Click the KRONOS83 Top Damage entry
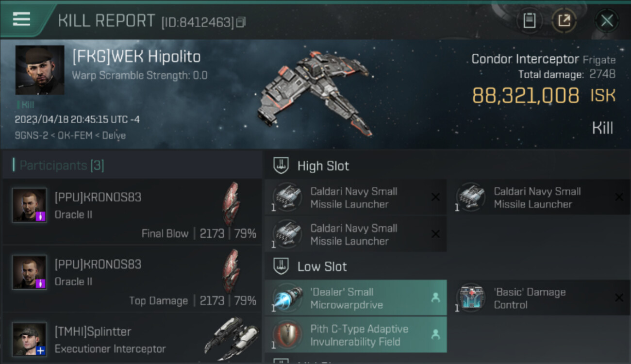Viewport: 631px width, 364px height. pos(132,279)
